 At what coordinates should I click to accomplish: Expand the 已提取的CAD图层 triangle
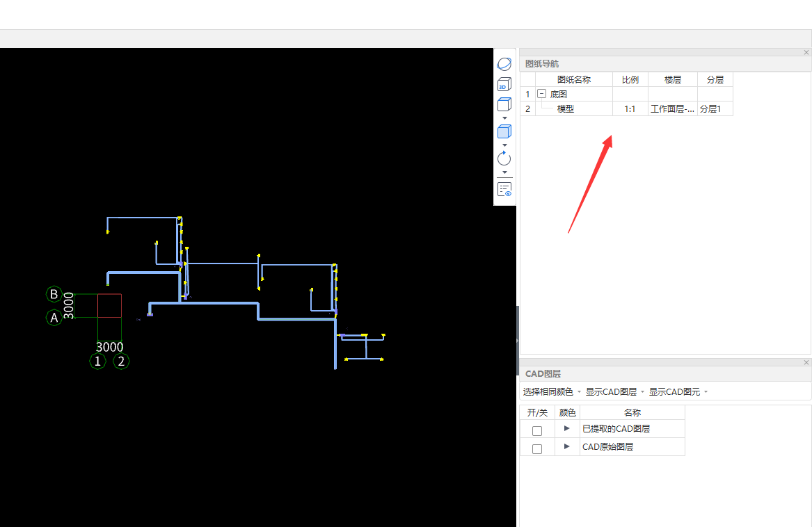click(x=566, y=428)
